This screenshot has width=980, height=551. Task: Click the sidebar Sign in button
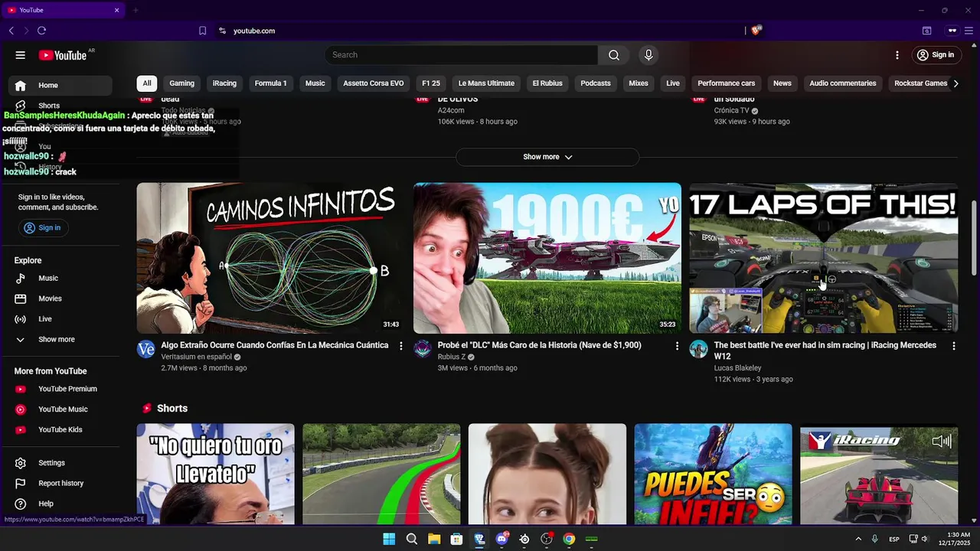pyautogui.click(x=43, y=228)
